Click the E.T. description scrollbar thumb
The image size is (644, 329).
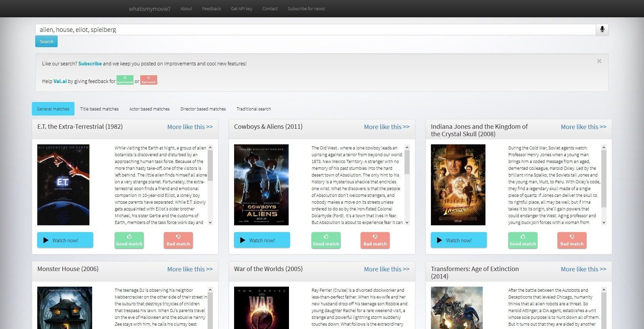(x=210, y=166)
